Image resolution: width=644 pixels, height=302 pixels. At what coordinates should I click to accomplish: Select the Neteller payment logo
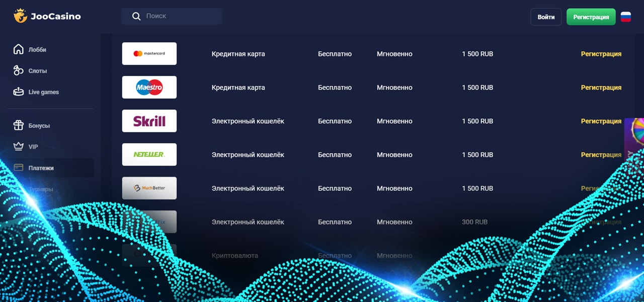coord(149,155)
